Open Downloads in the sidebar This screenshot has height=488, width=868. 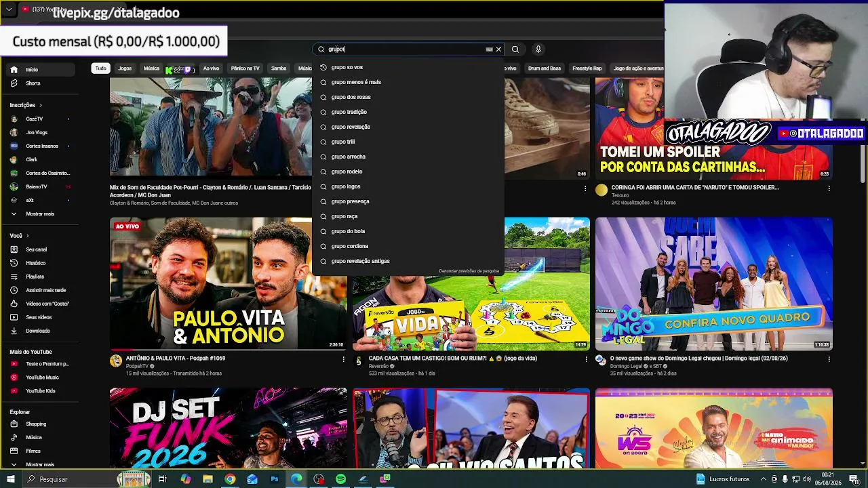pos(37,331)
